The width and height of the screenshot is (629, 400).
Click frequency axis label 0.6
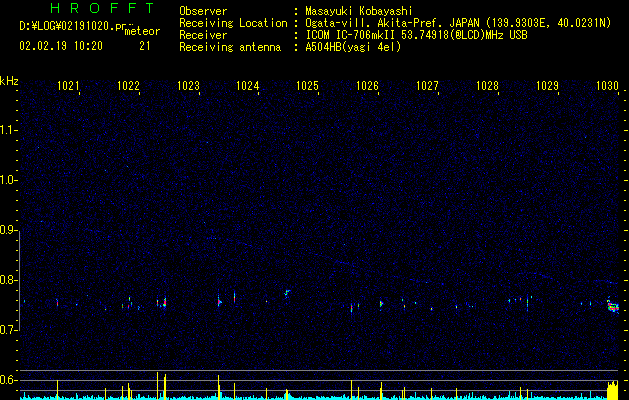(x=9, y=380)
